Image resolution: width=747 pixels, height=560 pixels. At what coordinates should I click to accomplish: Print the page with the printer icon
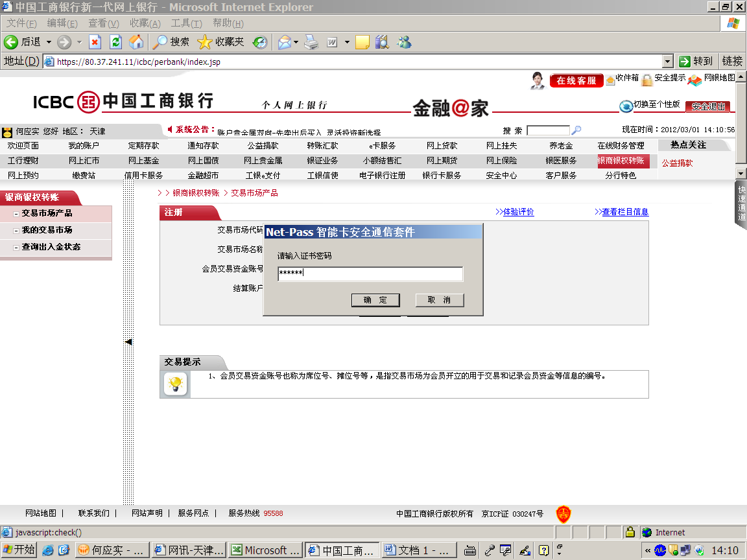coord(311,42)
